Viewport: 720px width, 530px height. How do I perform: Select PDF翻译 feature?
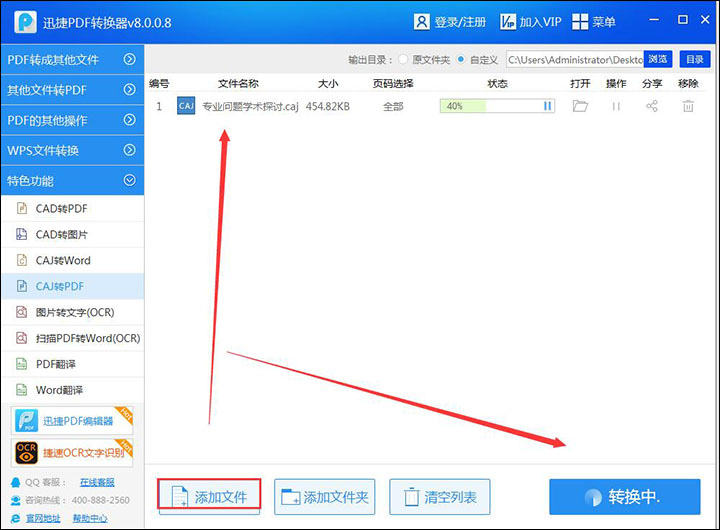[73, 364]
